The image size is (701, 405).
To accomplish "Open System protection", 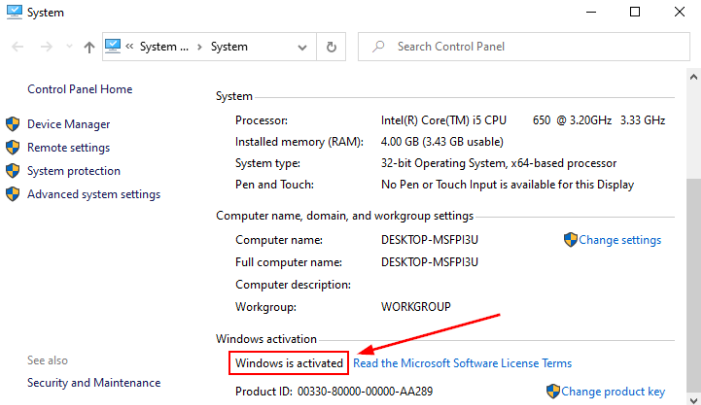I will (x=74, y=171).
